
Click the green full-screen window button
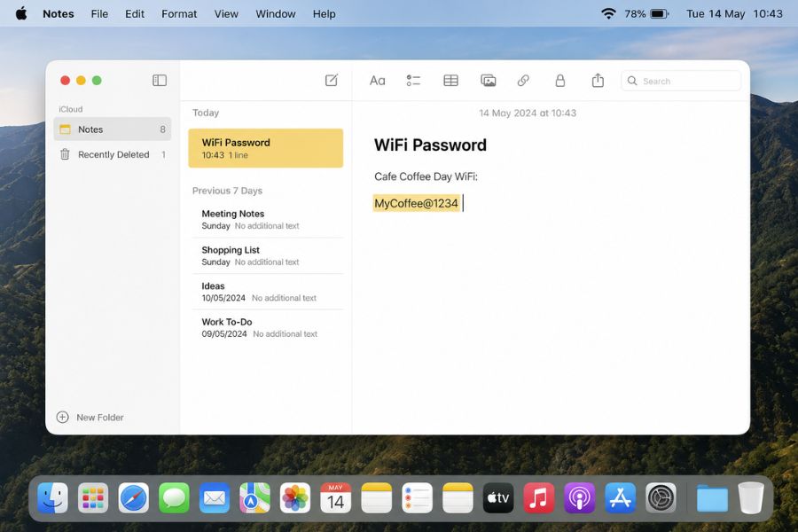97,81
